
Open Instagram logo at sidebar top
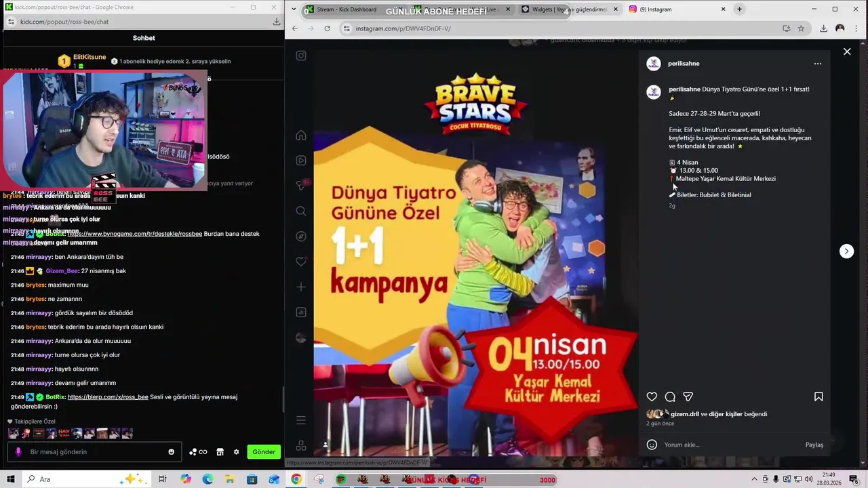pos(301,56)
